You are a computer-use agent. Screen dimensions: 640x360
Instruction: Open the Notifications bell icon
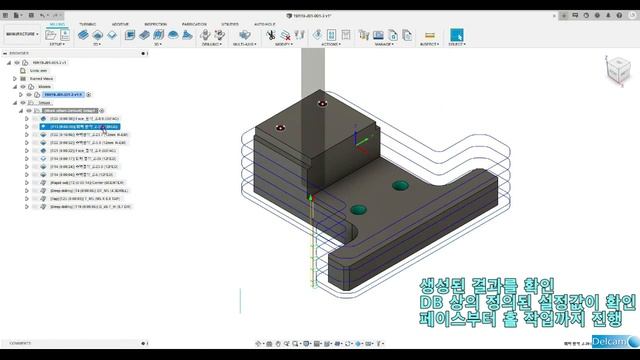tap(608, 16)
